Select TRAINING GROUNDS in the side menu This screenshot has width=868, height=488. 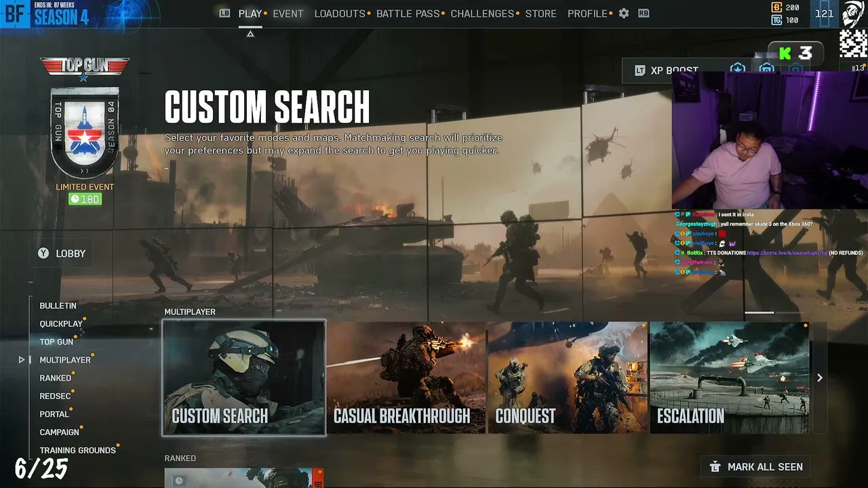(x=78, y=451)
